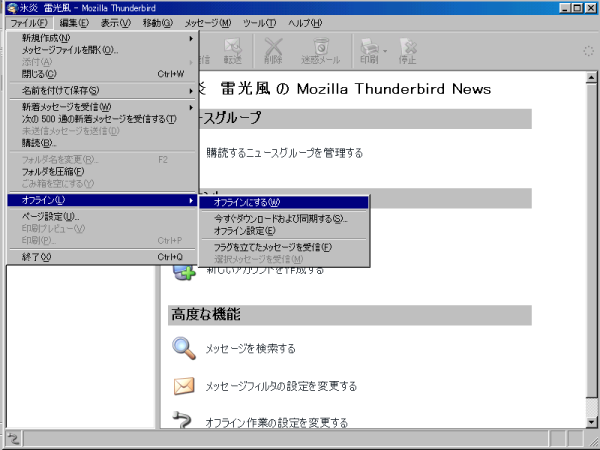
Task: Click the envelope icon for message filters
Action: click(x=184, y=386)
